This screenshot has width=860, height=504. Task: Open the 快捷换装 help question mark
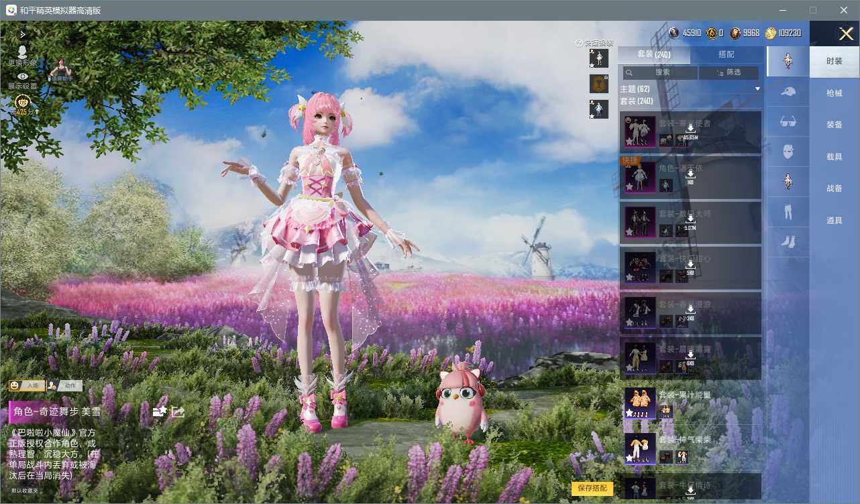click(578, 43)
